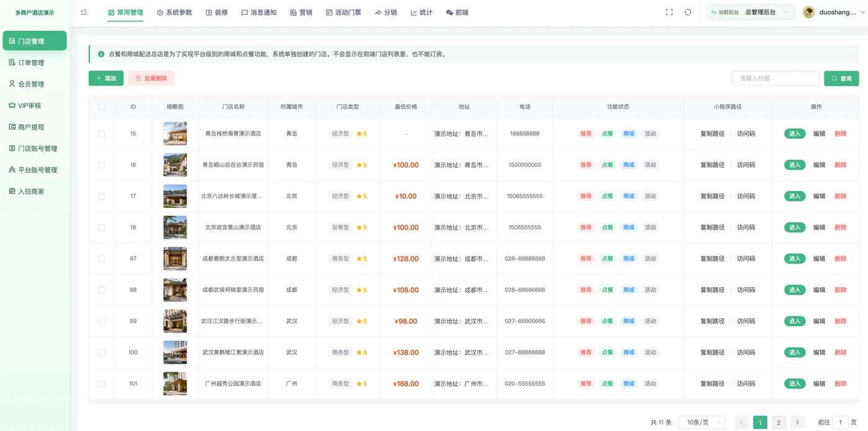Go to VIP审核 in the sidebar
868x431 pixels.
[x=35, y=105]
